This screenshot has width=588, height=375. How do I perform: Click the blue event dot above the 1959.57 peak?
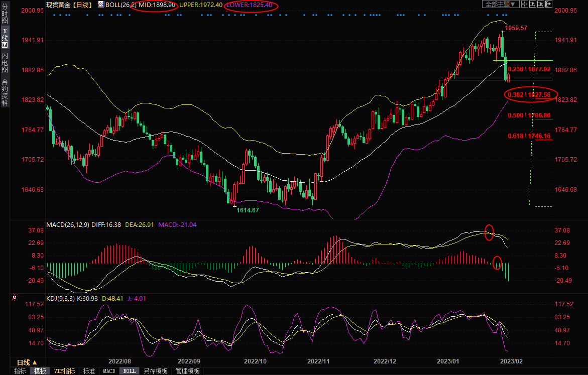[x=504, y=15]
